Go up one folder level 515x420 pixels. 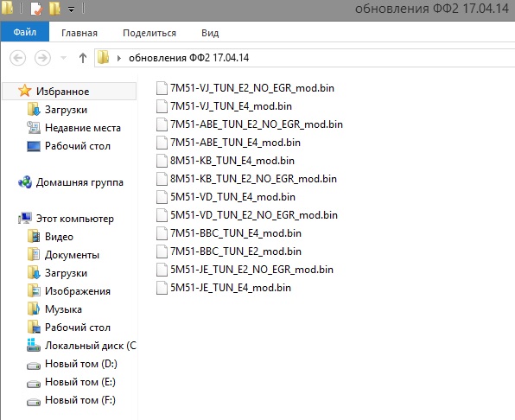pyautogui.click(x=83, y=58)
